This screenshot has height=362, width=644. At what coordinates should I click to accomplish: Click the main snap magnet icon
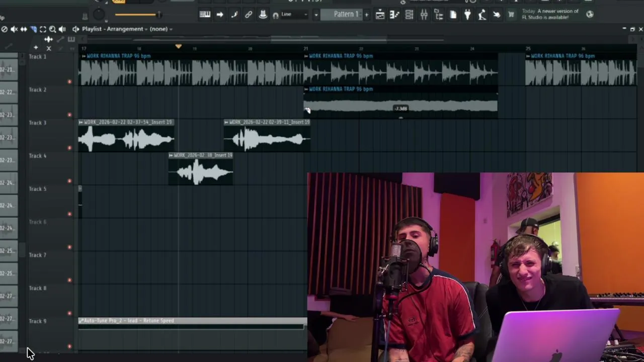point(276,16)
